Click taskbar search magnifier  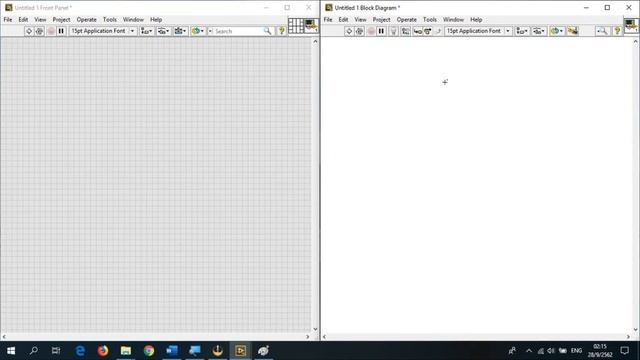pyautogui.click(x=34, y=351)
